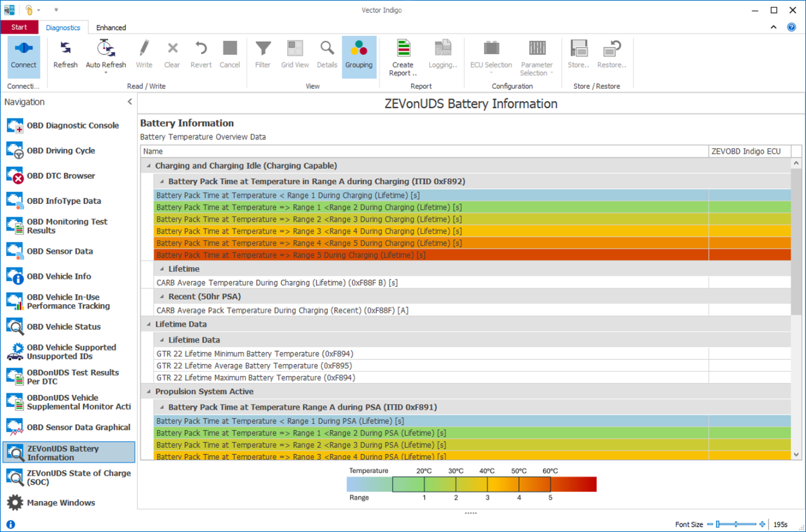Open Auto Refresh dropdown arrow

click(106, 73)
